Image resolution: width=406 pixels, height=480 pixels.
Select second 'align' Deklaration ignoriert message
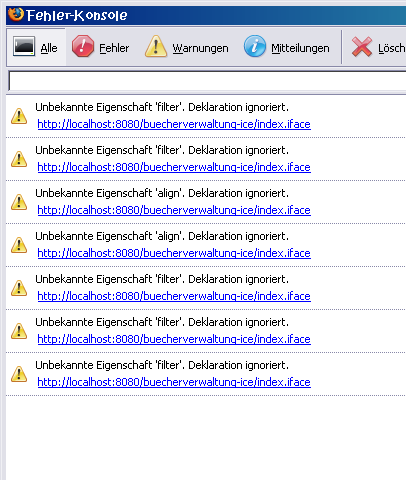pyautogui.click(x=162, y=236)
